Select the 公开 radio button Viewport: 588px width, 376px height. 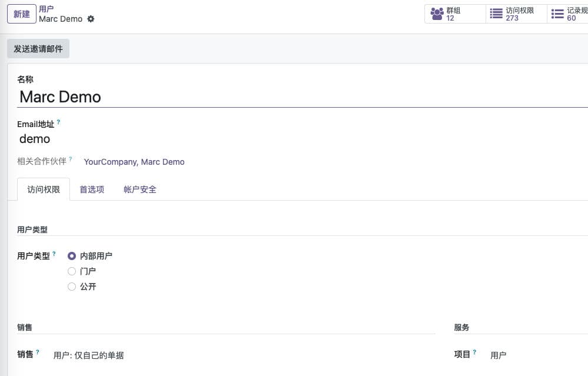[72, 287]
